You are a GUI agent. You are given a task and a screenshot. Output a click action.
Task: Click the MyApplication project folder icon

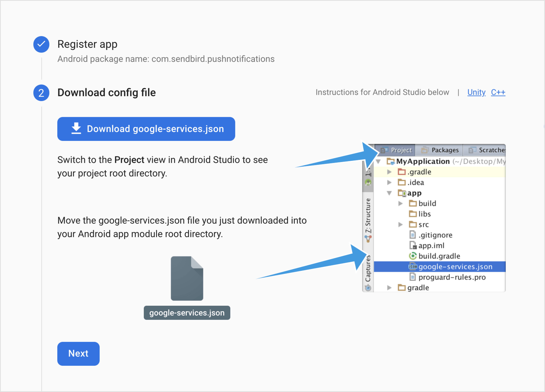(390, 161)
